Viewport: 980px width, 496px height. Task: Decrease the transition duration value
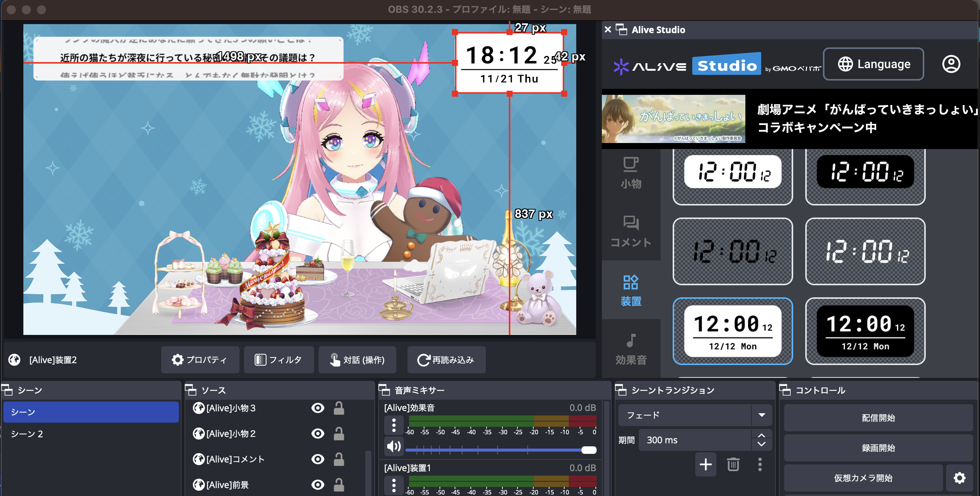tap(761, 444)
